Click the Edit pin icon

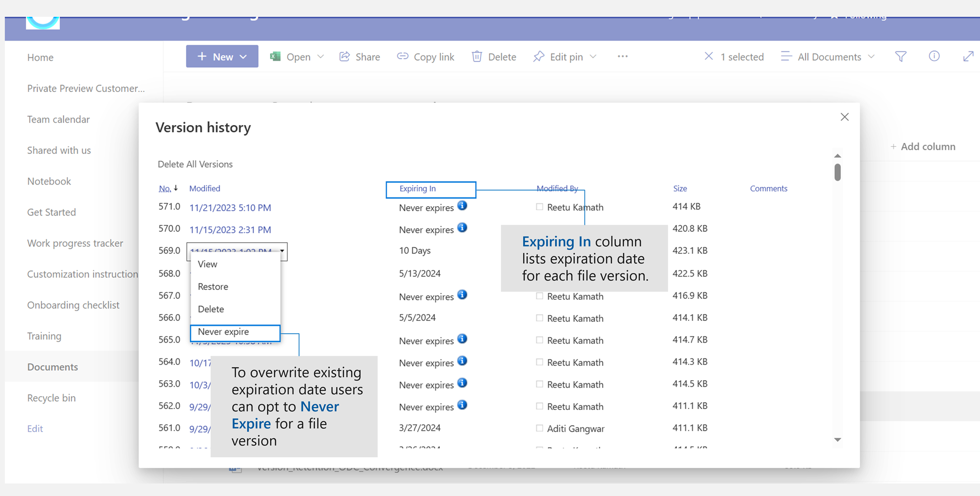(539, 56)
